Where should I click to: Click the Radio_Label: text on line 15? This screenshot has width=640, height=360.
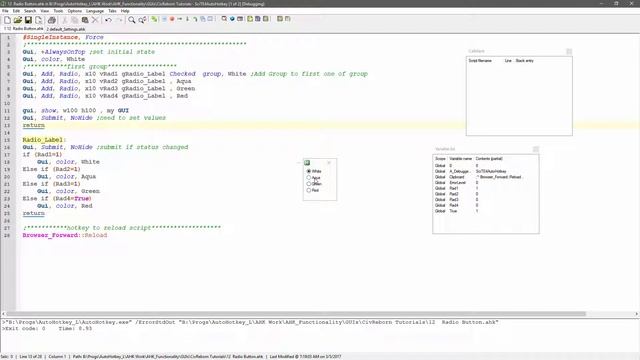(x=44, y=140)
